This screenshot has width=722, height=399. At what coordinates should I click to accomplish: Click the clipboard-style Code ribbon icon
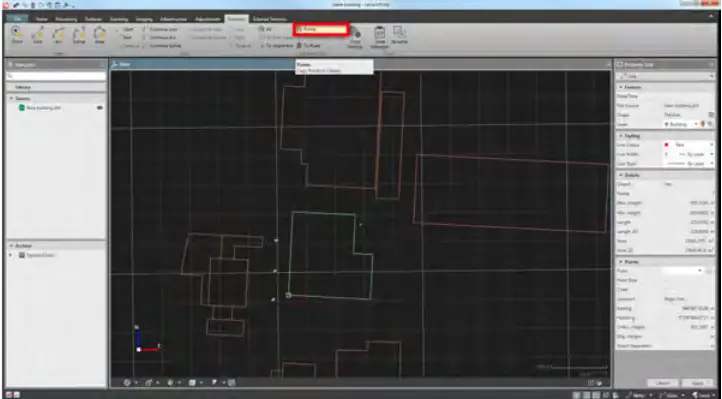tap(379, 37)
